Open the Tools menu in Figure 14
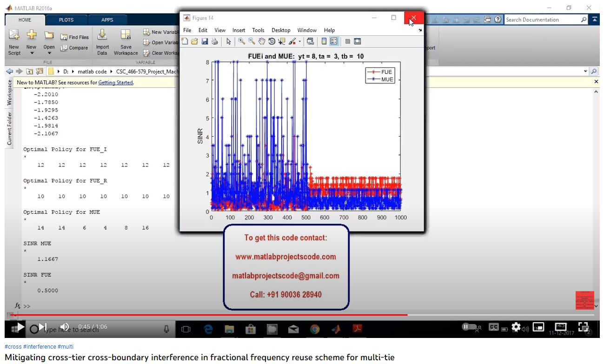 (258, 30)
